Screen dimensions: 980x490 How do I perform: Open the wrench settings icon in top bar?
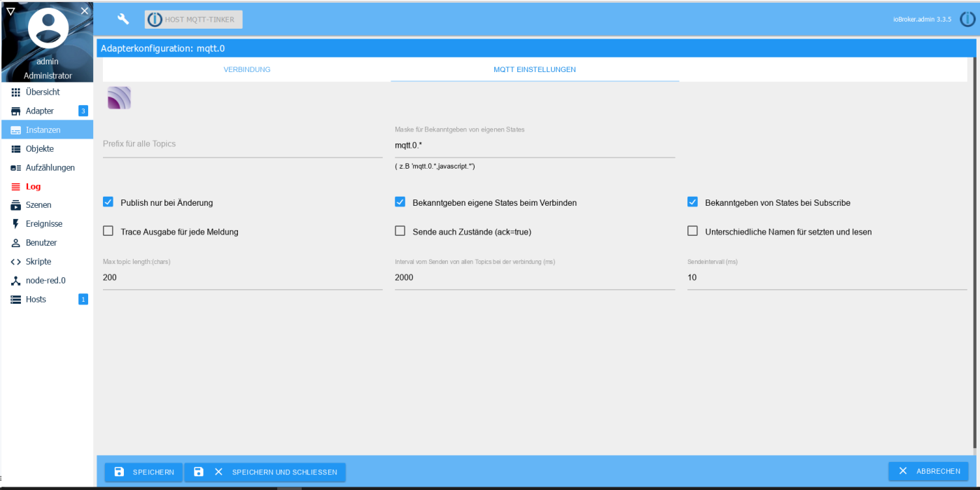pos(123,20)
